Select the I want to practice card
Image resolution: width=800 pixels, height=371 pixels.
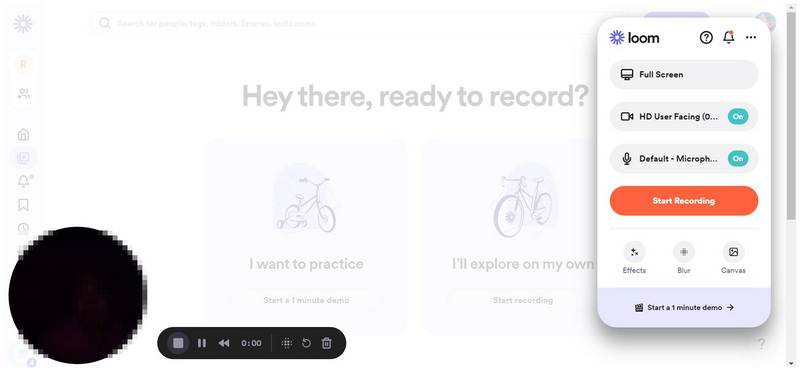(x=306, y=236)
